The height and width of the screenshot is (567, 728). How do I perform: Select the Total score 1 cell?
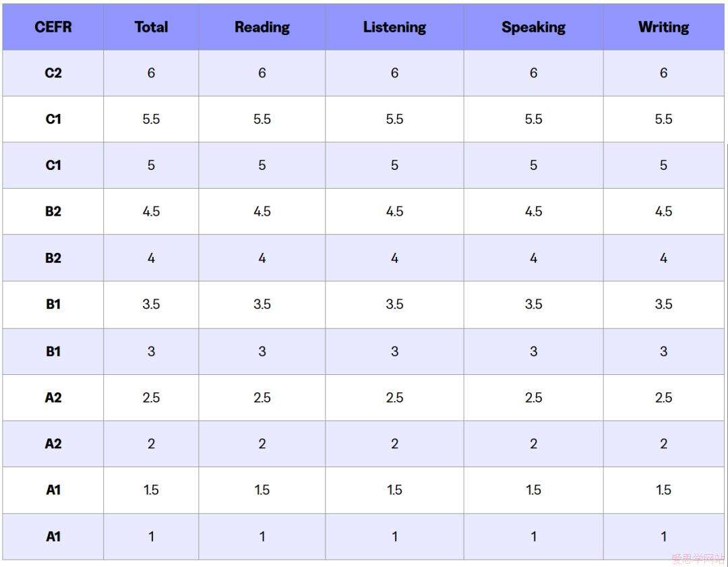(151, 537)
